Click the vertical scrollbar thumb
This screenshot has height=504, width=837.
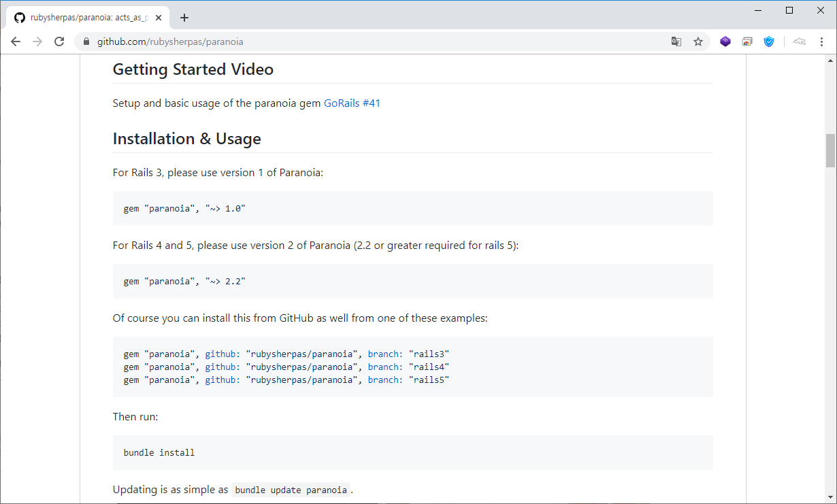click(x=830, y=150)
